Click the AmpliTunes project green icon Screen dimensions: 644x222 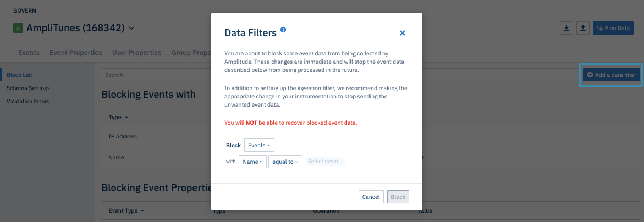click(x=18, y=28)
